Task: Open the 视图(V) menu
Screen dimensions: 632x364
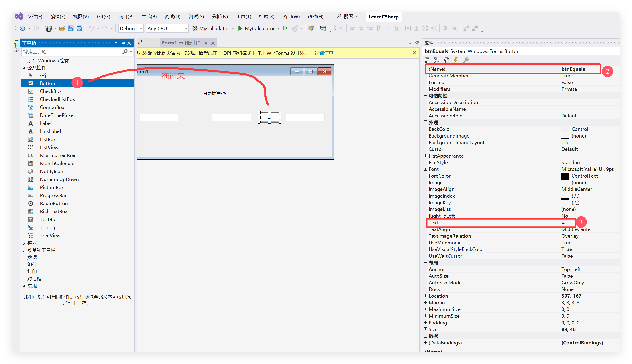Action: click(81, 16)
